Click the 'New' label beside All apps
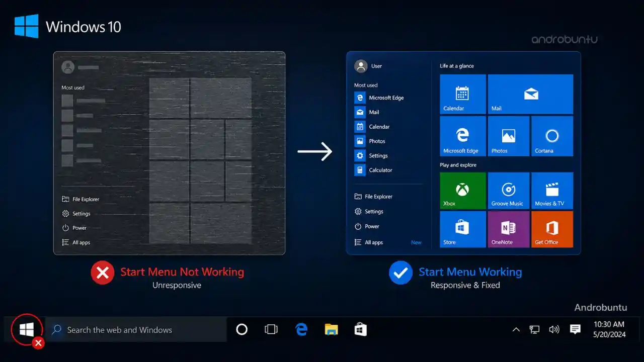 pyautogui.click(x=416, y=242)
